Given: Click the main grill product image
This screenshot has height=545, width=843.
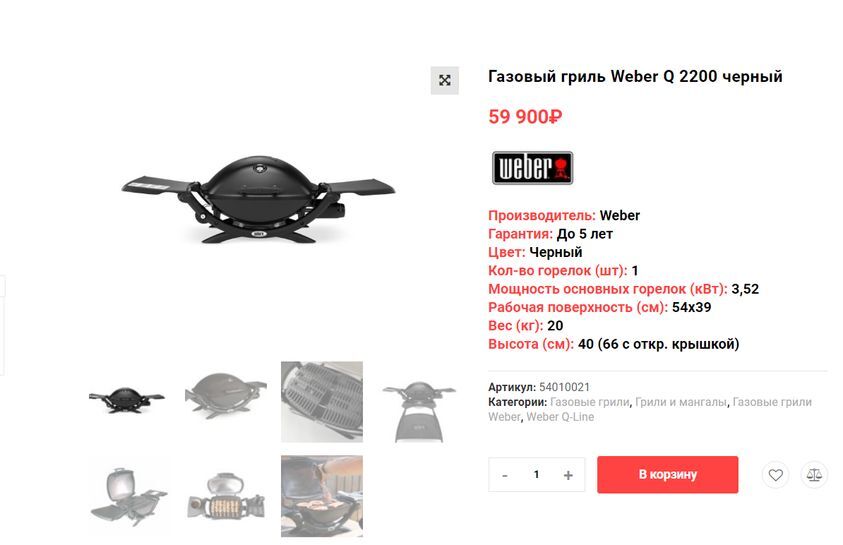Looking at the screenshot, I should (x=258, y=200).
